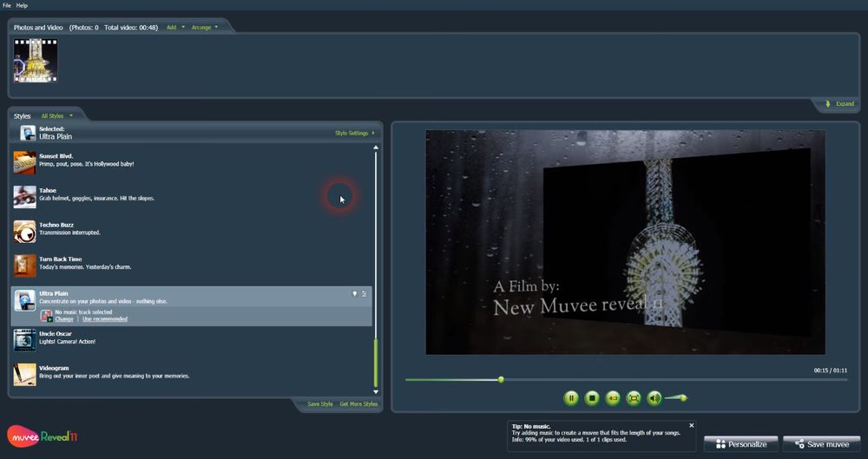Choose the Tahoe style icon

click(25, 197)
